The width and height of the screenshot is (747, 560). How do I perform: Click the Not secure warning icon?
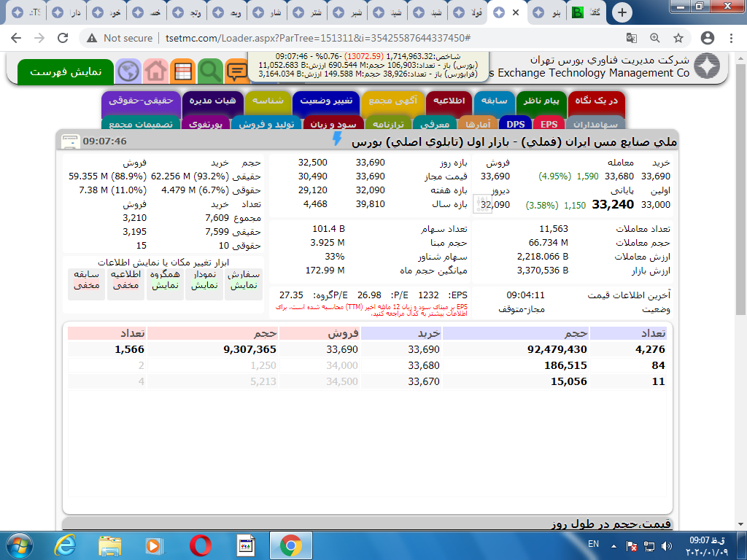[92, 38]
